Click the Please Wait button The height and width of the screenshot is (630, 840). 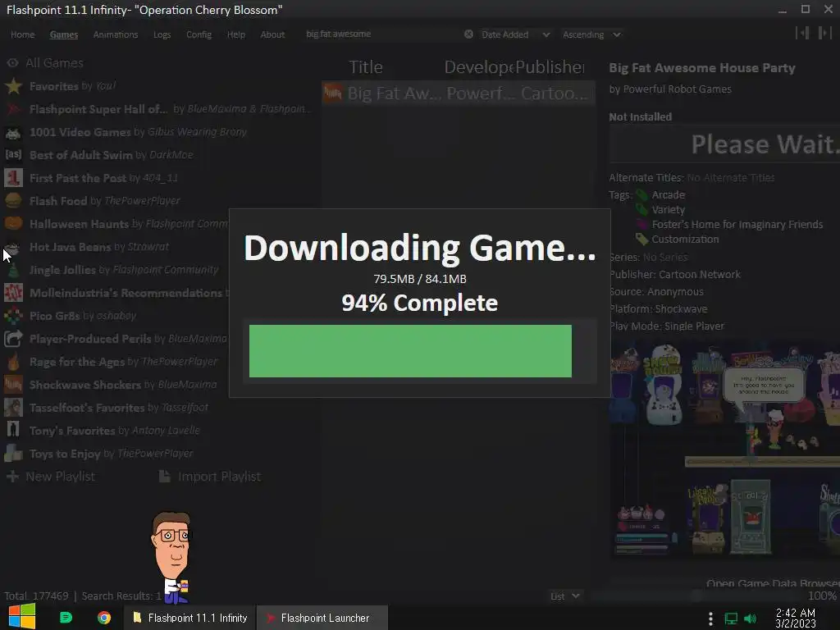click(724, 144)
